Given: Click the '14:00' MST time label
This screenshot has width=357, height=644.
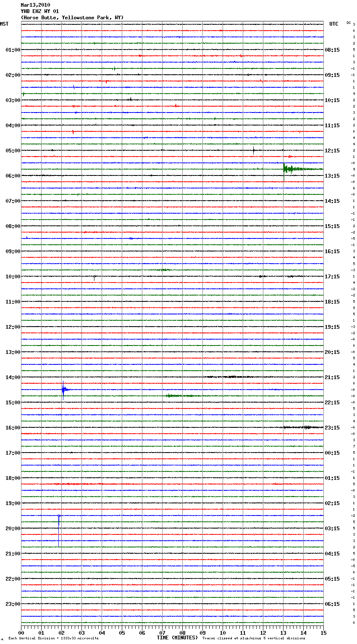Looking at the screenshot, I should [13, 377].
